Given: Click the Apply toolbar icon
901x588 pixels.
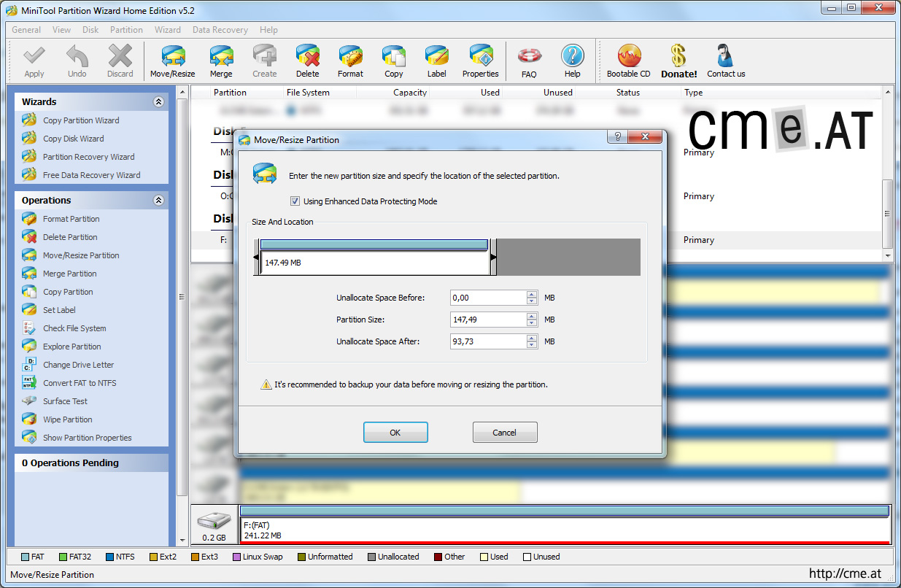Looking at the screenshot, I should [x=34, y=61].
